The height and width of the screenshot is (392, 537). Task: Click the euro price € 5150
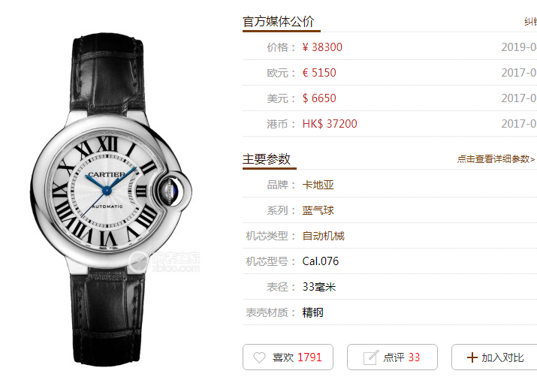(x=319, y=73)
